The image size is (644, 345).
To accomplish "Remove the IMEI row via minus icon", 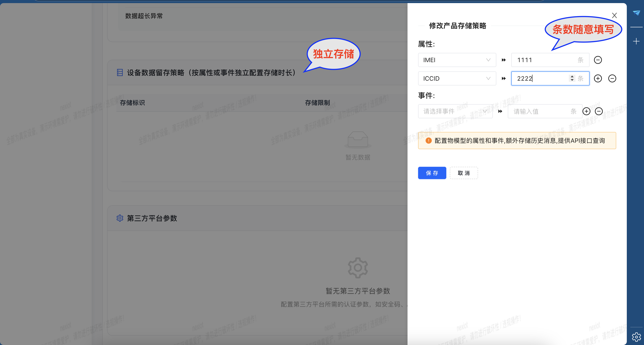I will (x=598, y=60).
